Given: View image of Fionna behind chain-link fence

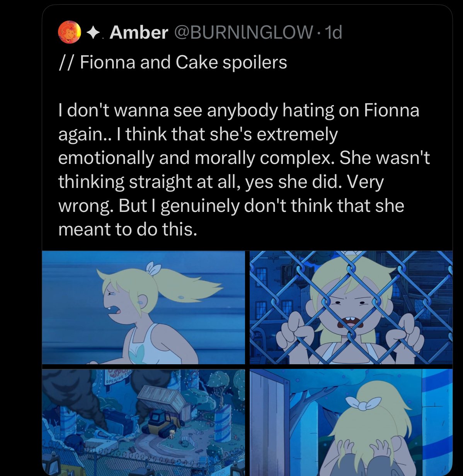Looking at the screenshot, I should [351, 307].
